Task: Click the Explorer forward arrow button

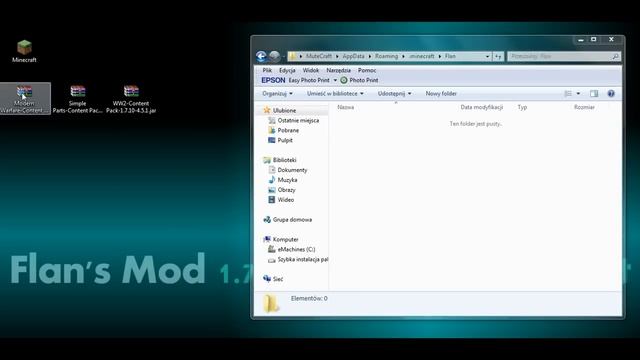Action: coord(275,56)
